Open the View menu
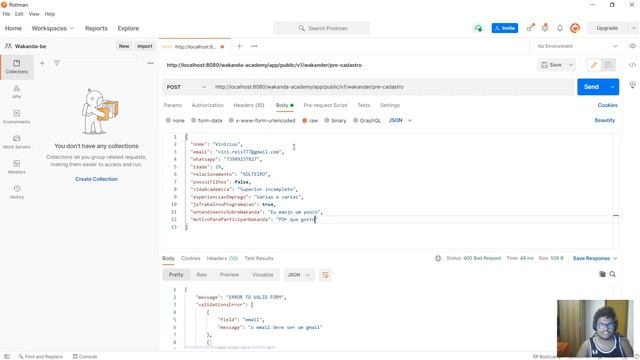 (34, 14)
